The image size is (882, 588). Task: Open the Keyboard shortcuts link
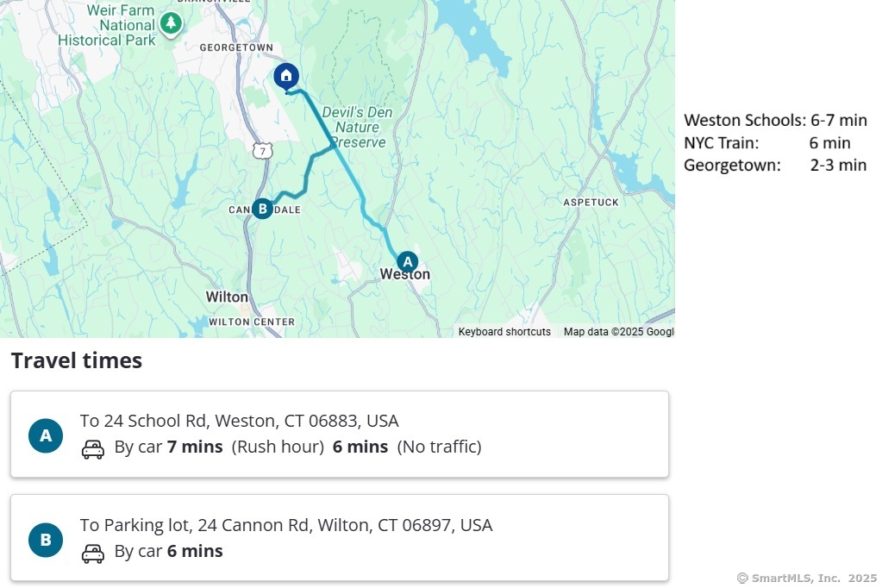(x=504, y=332)
